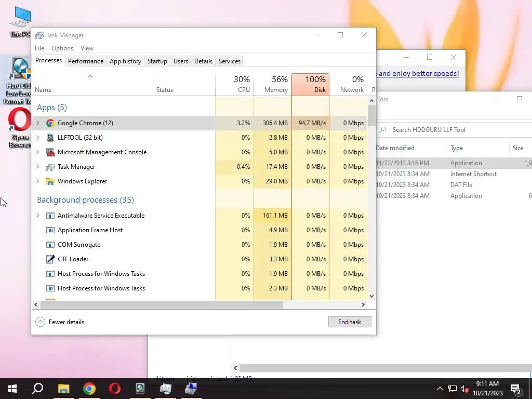Image resolution: width=532 pixels, height=399 pixels.
Task: Expand the Task Manager process entry
Action: 37,167
